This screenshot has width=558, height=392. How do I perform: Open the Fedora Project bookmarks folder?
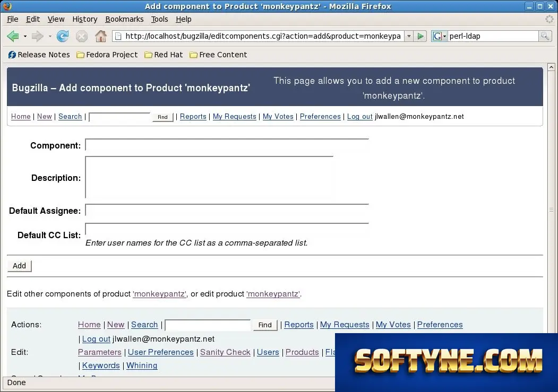pyautogui.click(x=107, y=55)
